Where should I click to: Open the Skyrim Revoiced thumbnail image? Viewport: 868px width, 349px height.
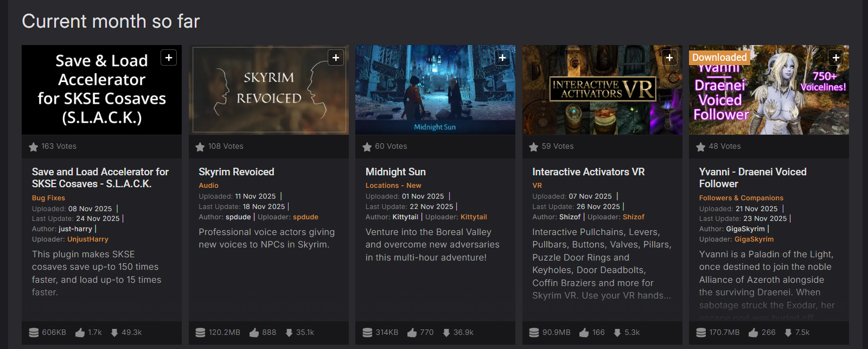click(x=269, y=90)
